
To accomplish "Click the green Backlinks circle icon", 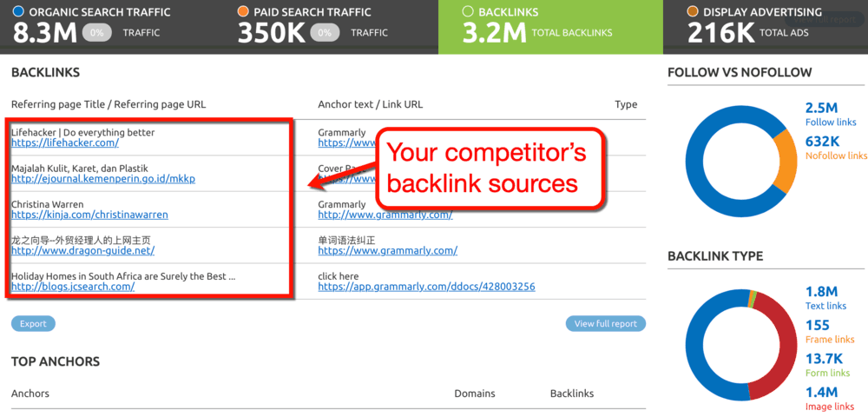I will click(468, 11).
